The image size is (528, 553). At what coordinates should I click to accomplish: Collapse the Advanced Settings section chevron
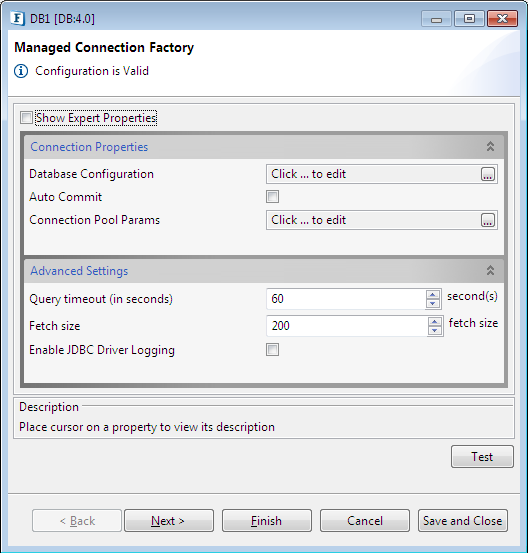[x=490, y=271]
